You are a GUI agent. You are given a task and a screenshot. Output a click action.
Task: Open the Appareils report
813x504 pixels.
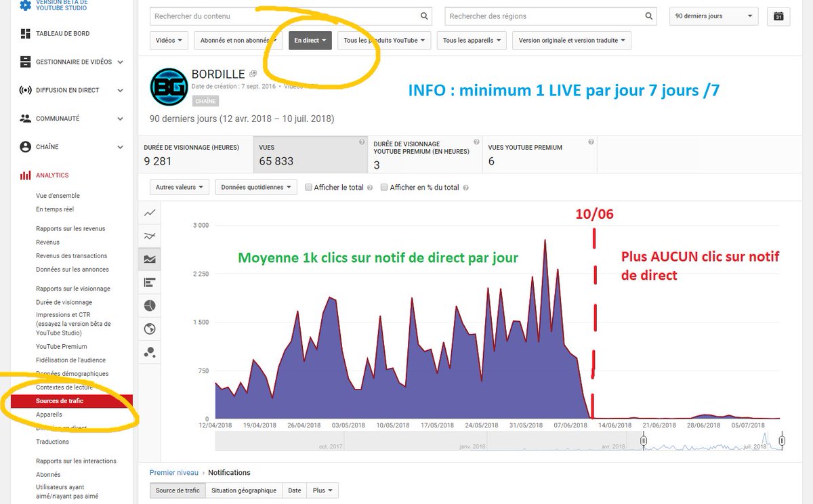click(x=49, y=414)
